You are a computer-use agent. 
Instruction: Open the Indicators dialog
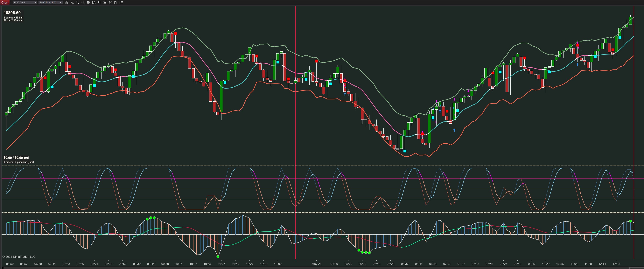tap(105, 3)
